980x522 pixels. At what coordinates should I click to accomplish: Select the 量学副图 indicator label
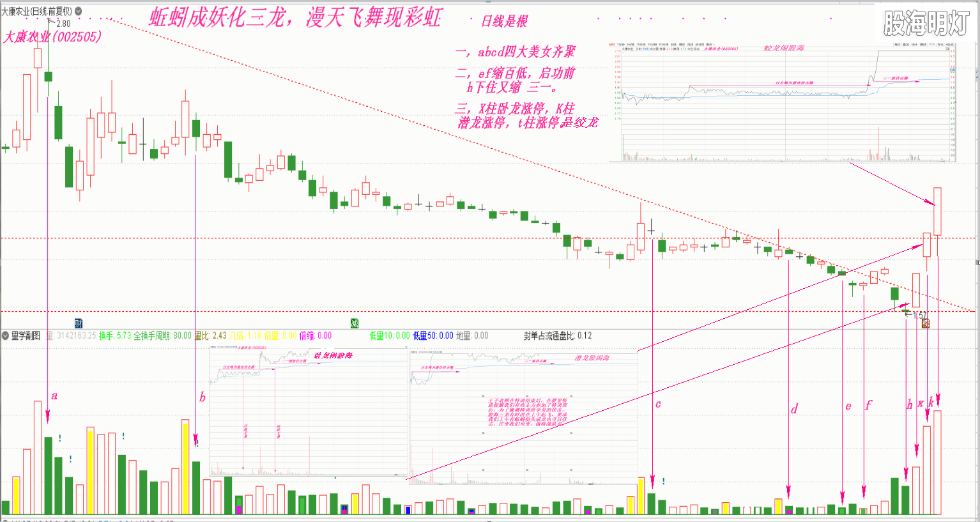click(x=26, y=335)
